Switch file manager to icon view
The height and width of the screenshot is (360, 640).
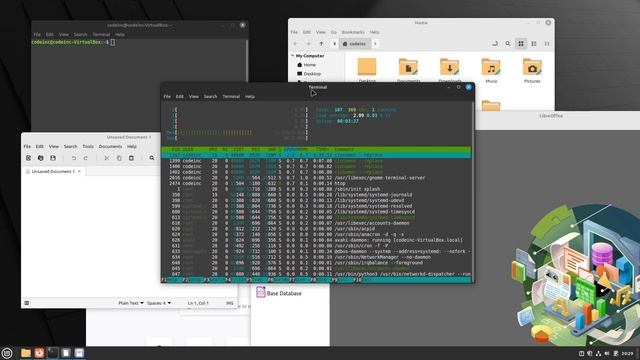[x=521, y=44]
